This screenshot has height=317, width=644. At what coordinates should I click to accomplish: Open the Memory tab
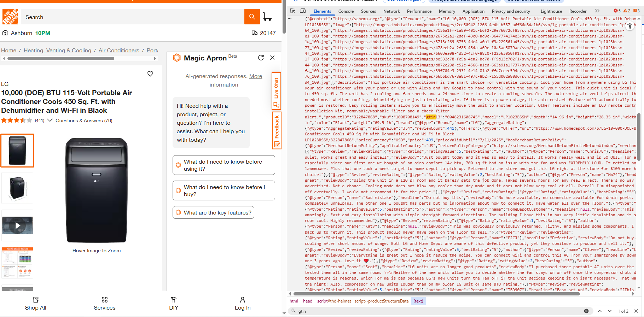[447, 11]
